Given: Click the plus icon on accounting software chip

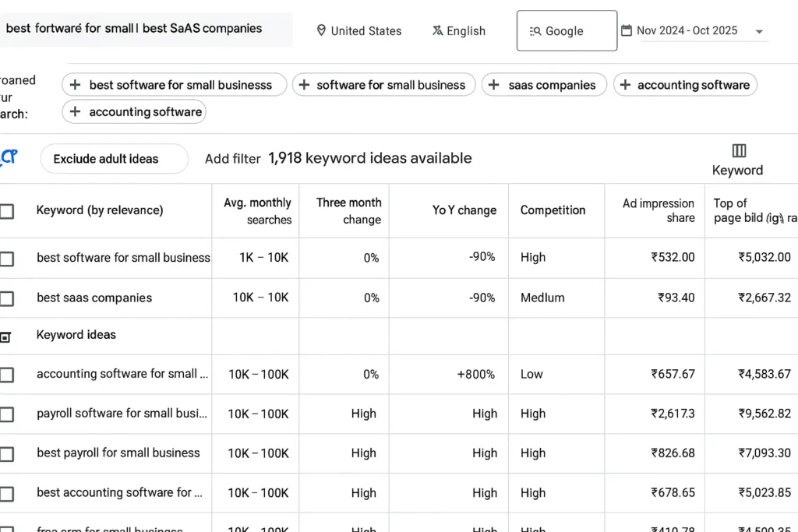Looking at the screenshot, I should point(624,84).
